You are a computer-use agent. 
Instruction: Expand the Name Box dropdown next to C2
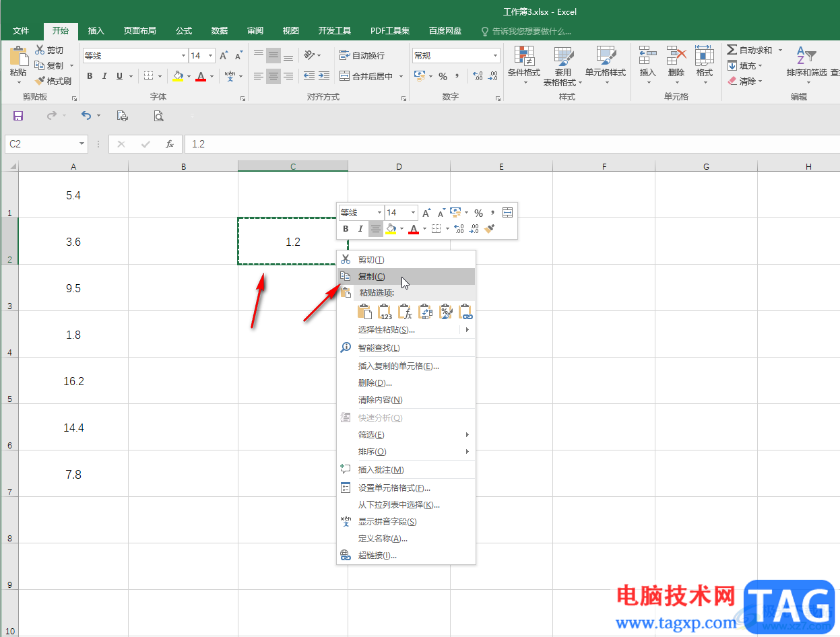[82, 144]
